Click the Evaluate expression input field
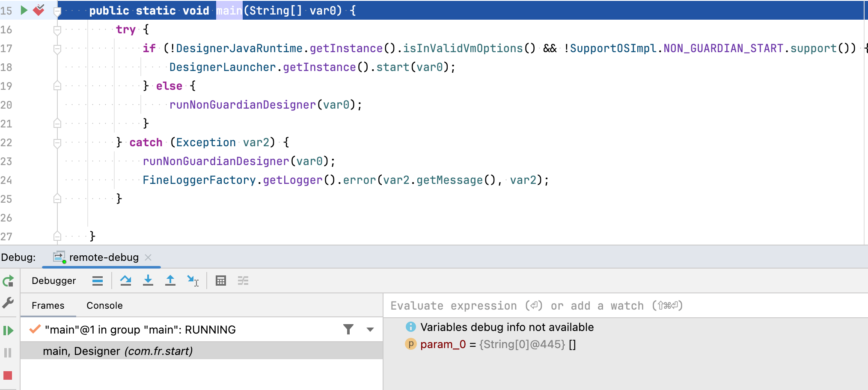 coord(625,306)
